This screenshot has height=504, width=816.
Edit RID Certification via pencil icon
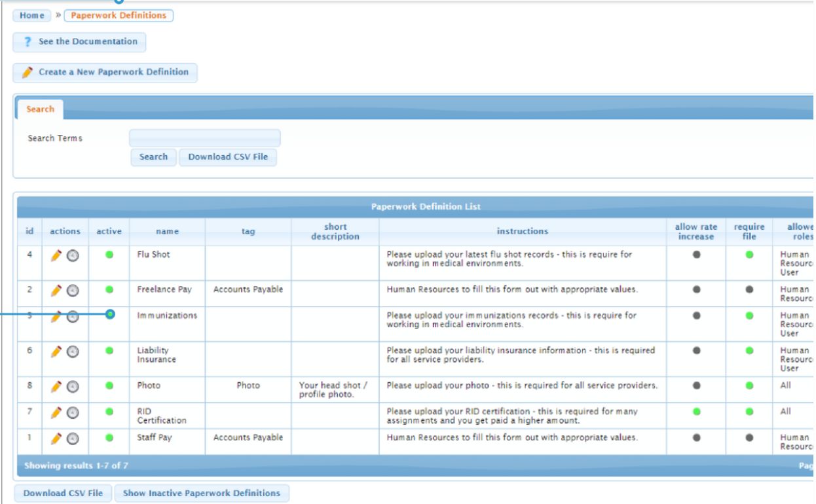(x=56, y=412)
